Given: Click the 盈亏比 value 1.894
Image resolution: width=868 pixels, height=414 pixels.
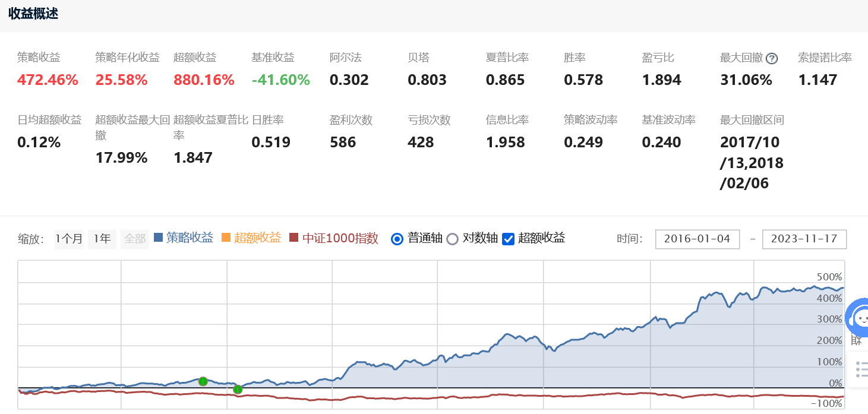Looking at the screenshot, I should (x=662, y=80).
